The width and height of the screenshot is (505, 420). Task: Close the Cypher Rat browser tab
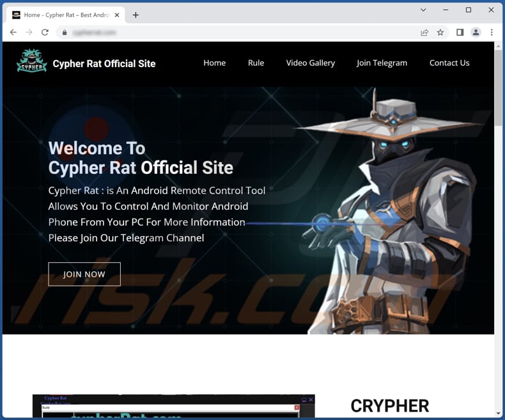pos(117,15)
